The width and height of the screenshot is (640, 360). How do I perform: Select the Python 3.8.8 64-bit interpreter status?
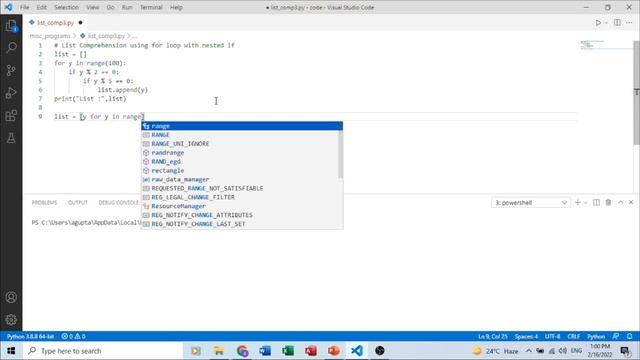pos(30,337)
